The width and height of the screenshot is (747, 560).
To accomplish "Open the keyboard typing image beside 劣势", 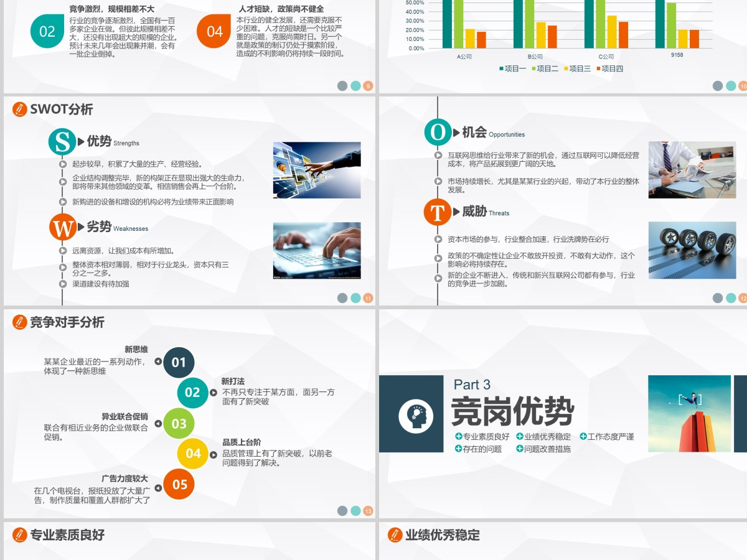I will click(317, 250).
